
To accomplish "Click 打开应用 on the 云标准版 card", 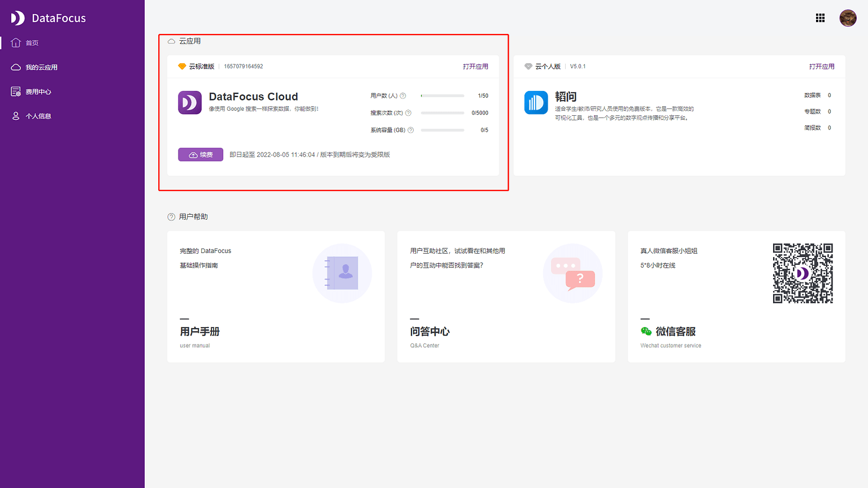I will (475, 66).
